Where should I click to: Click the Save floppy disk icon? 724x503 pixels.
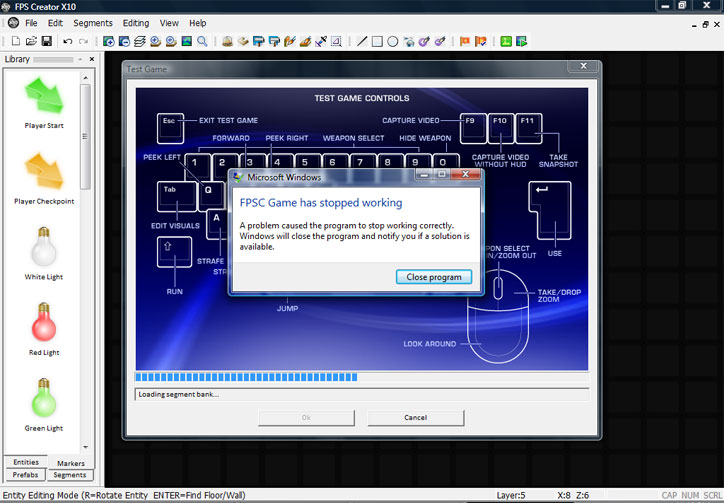[47, 42]
